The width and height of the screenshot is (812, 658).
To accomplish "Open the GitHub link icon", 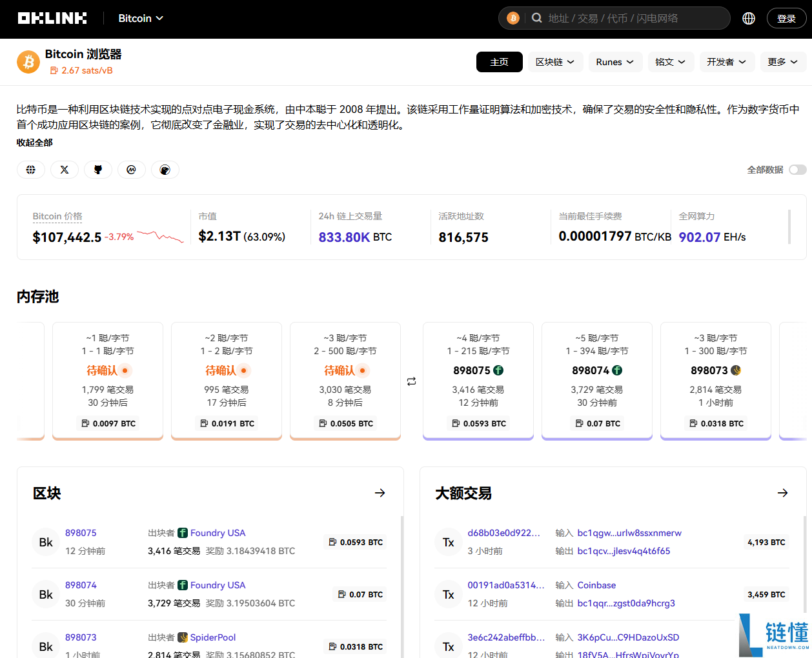I will [98, 170].
